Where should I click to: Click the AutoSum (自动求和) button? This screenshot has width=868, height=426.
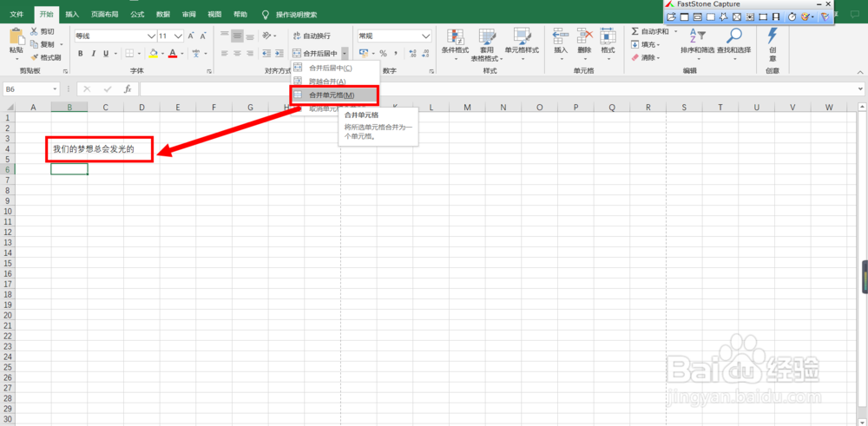(651, 31)
